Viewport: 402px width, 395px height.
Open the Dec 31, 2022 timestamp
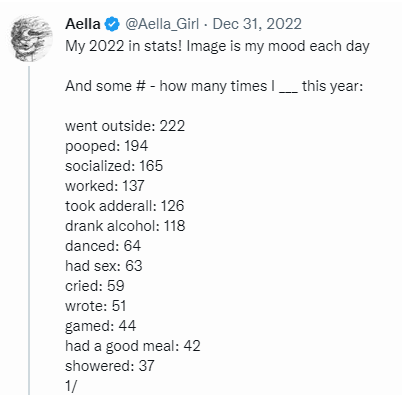(257, 24)
